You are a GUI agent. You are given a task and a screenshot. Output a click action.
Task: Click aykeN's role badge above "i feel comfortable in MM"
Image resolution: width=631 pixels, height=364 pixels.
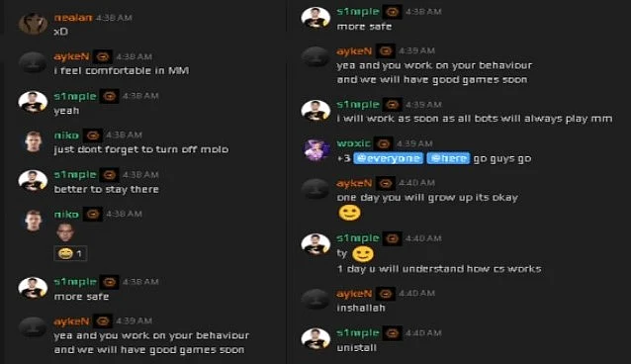point(103,56)
